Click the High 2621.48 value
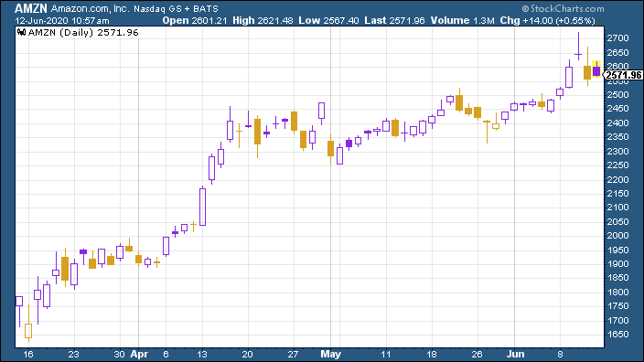Screen dimensions: 644x362 [263, 20]
